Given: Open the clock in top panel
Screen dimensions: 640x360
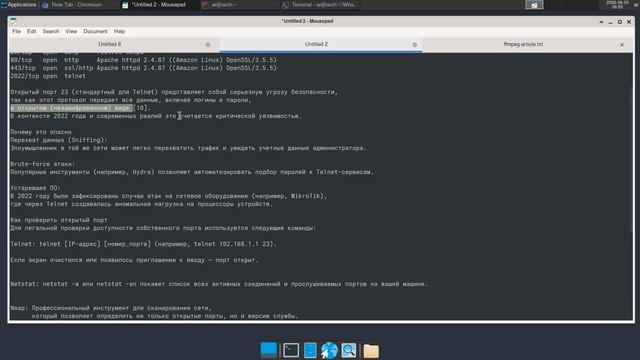Looking at the screenshot, I should click(x=617, y=5).
